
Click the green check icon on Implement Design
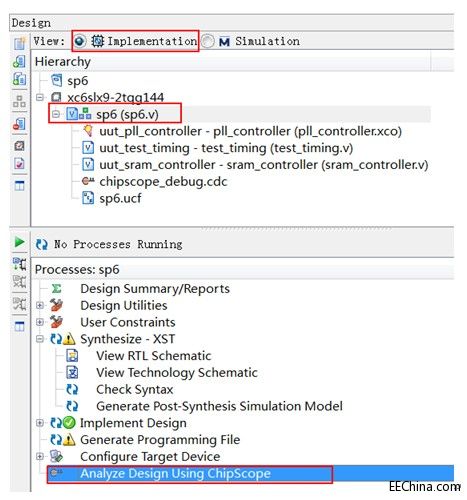coord(69,423)
